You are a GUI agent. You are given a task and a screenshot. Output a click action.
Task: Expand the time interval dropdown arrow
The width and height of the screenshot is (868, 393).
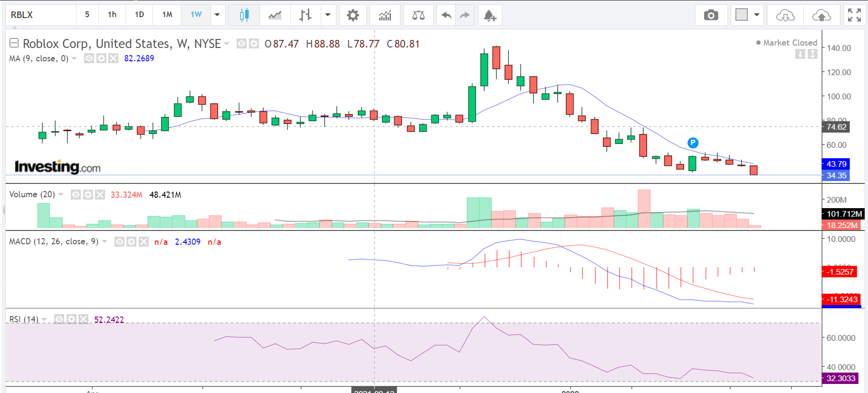[217, 15]
